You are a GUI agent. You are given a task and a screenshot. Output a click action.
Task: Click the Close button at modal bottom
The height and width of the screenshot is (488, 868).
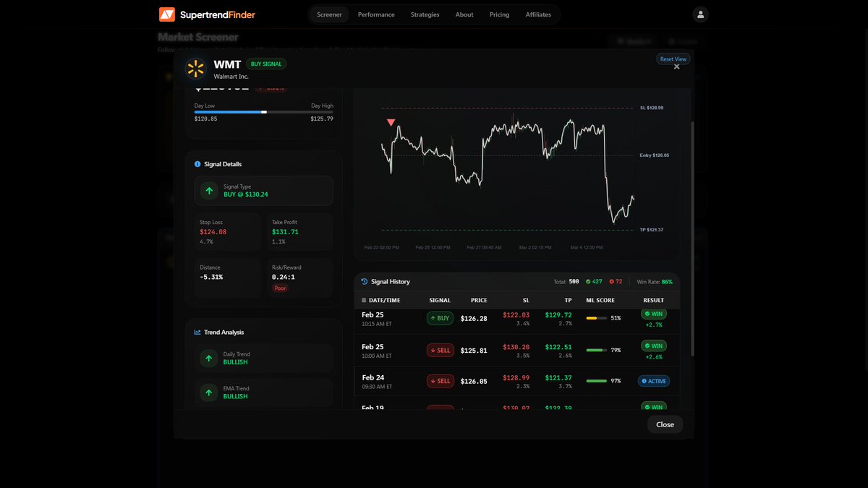click(x=665, y=424)
